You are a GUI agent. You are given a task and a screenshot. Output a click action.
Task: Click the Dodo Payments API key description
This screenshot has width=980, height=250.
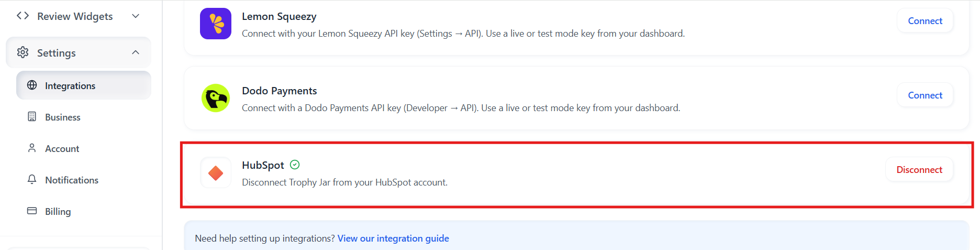point(461,108)
